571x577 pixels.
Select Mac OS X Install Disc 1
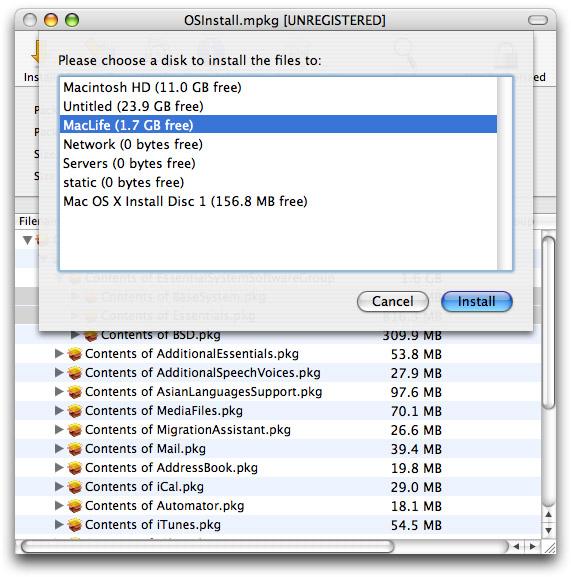pos(278,201)
